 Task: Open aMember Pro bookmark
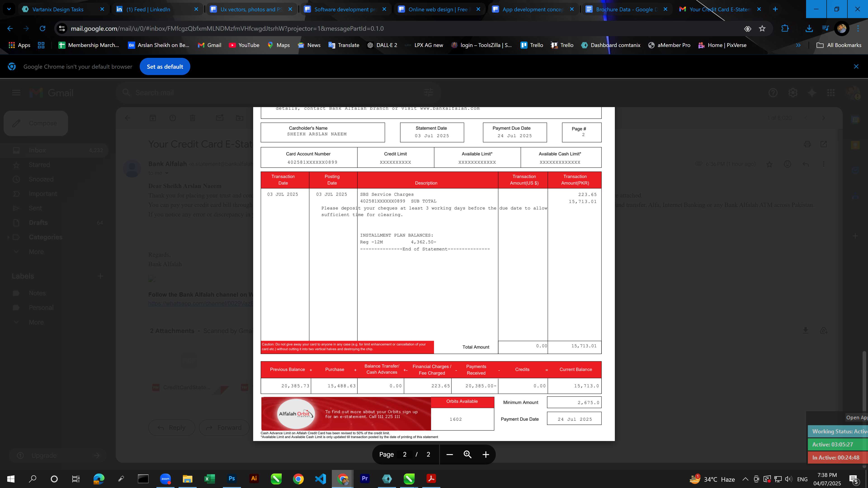[x=669, y=45]
